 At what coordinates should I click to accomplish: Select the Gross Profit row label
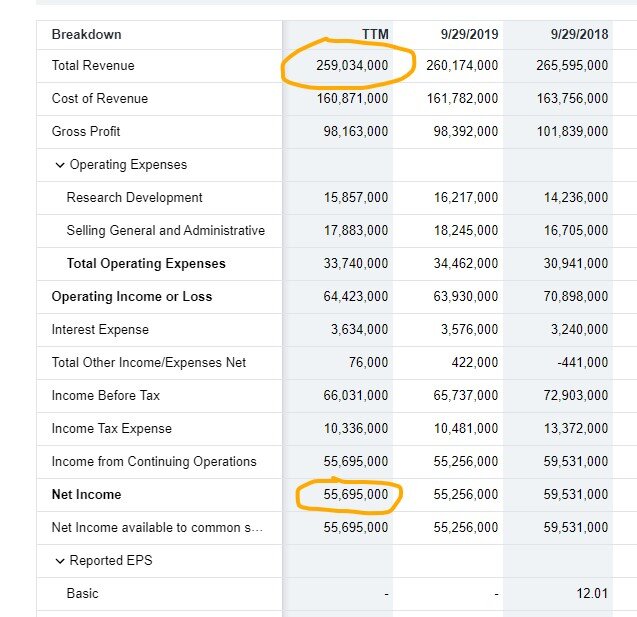(x=86, y=131)
